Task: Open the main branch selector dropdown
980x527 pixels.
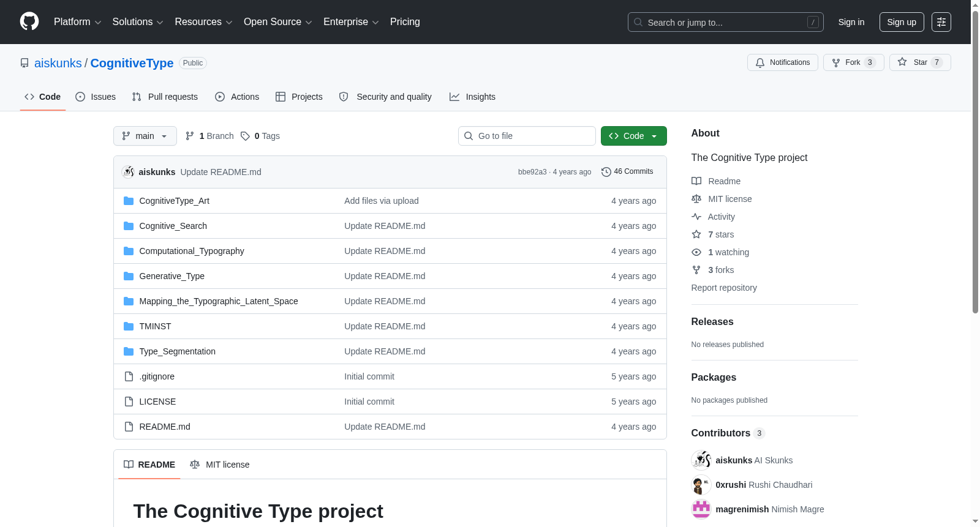Action: coord(145,136)
